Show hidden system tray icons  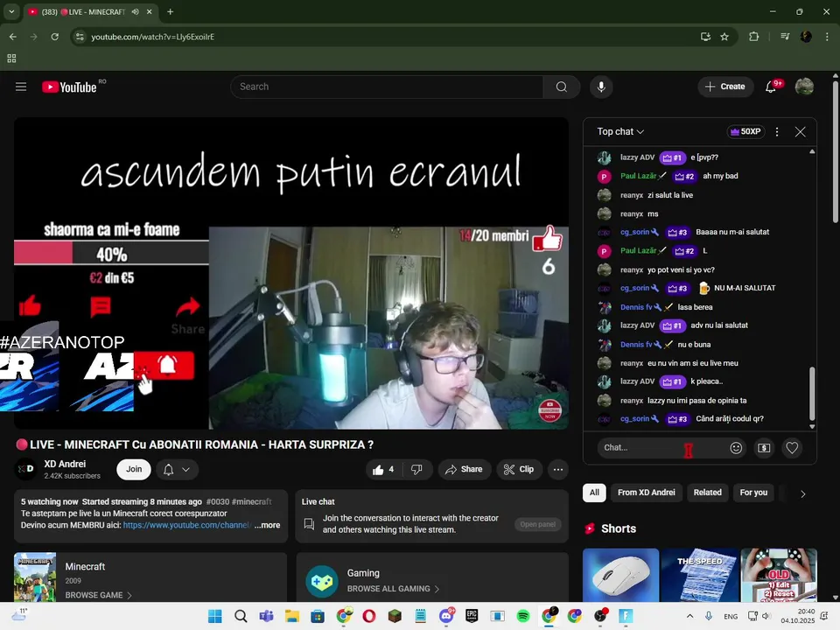pos(689,616)
